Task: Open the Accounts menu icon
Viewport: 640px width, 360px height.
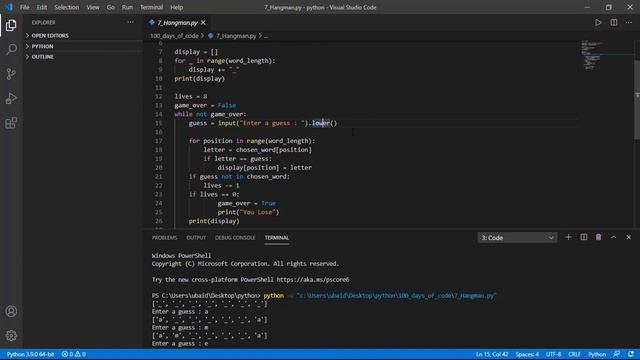Action: pyautogui.click(x=11, y=311)
